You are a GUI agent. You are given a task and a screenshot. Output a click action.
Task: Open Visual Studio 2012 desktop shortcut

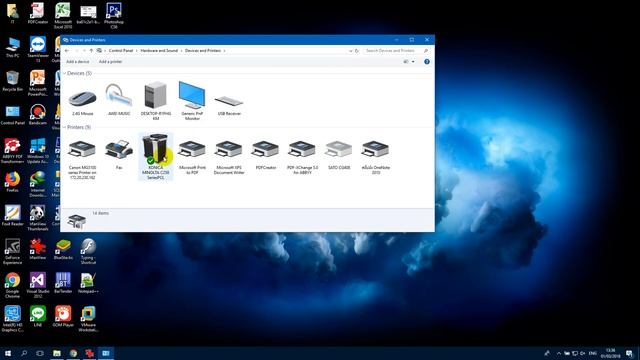click(38, 285)
